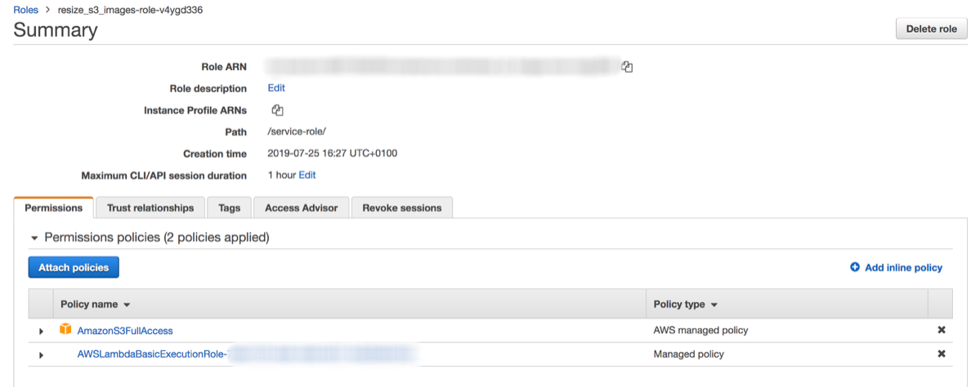Viewport: 980px width, 387px height.
Task: Sort by Policy type column arrow
Action: point(714,305)
